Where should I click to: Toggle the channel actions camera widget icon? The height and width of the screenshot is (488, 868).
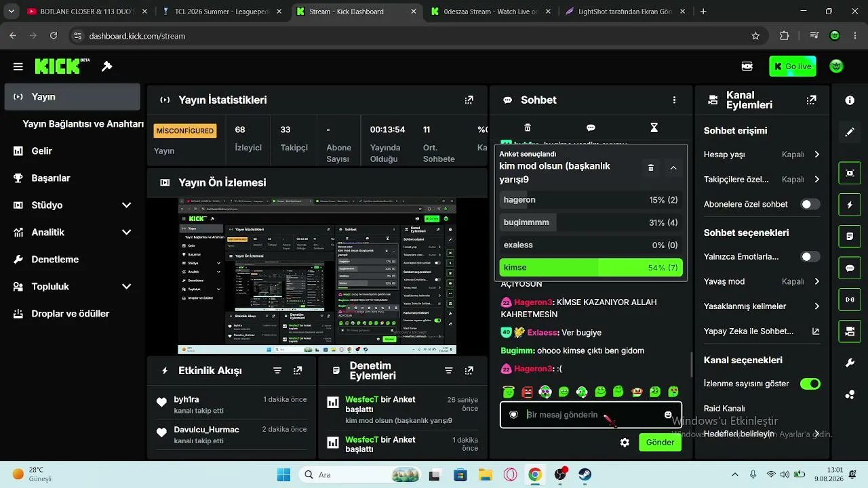(850, 331)
